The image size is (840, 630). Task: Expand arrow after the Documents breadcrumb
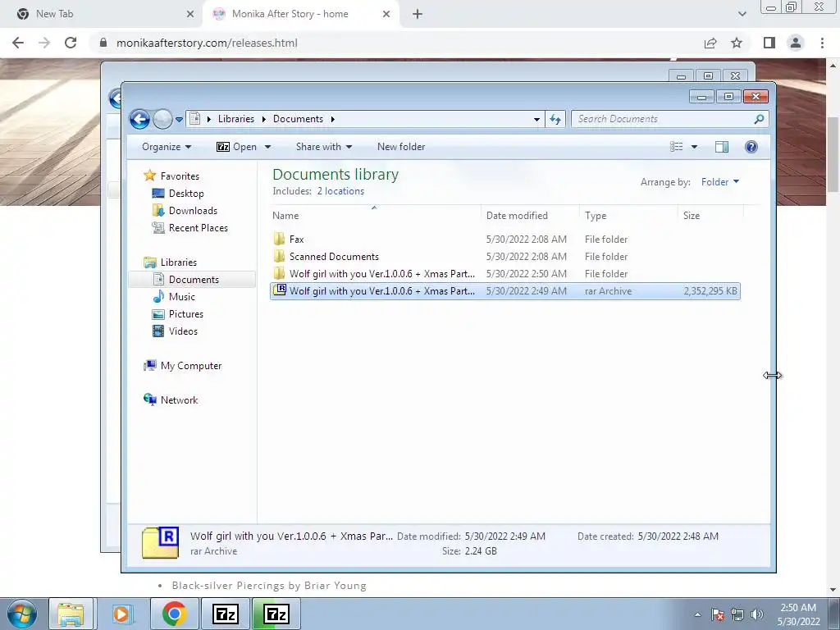tap(333, 119)
